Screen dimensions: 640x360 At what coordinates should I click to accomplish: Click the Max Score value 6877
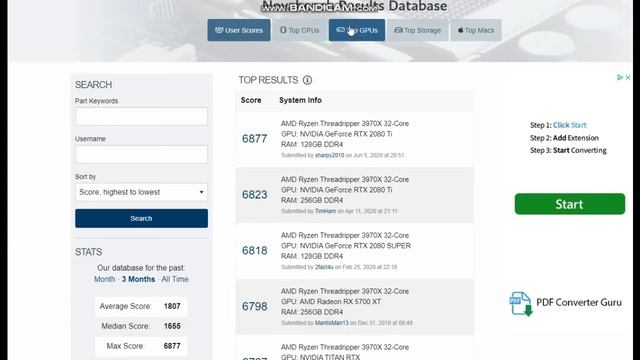point(172,346)
